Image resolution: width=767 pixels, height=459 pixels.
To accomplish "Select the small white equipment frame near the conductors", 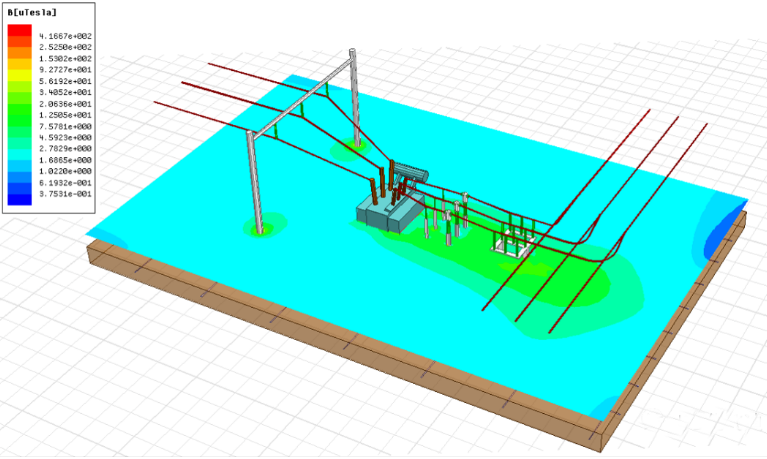I will 513,242.
